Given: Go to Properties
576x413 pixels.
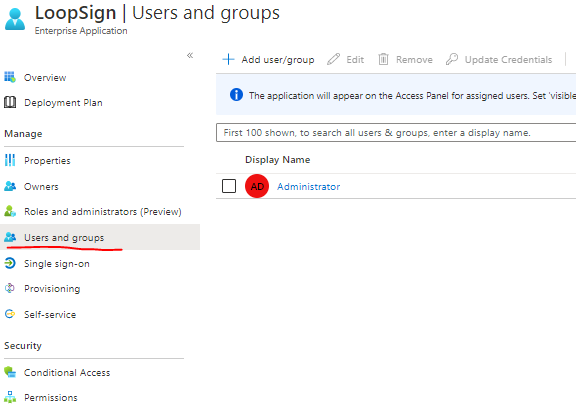Looking at the screenshot, I should point(47,161).
